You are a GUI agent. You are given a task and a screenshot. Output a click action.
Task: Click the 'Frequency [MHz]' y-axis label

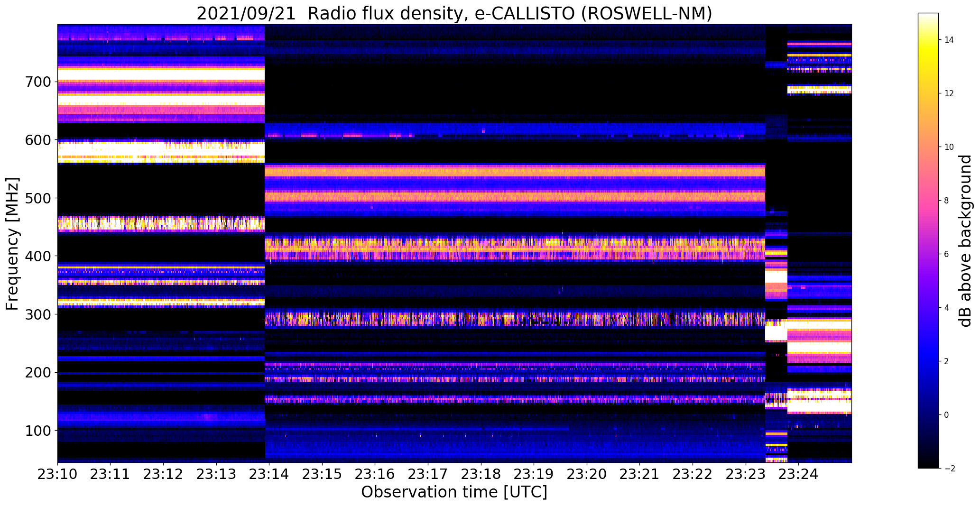[x=12, y=244]
